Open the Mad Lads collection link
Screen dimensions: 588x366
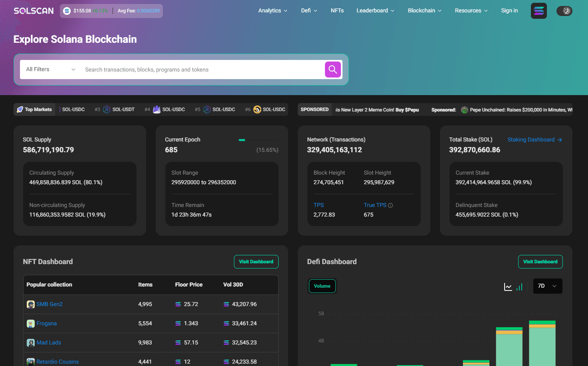coord(49,343)
